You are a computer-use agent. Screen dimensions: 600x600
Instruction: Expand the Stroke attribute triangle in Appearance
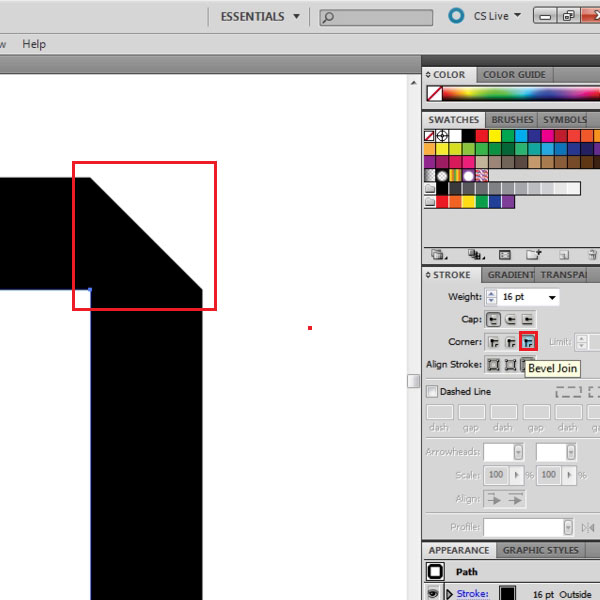[450, 594]
